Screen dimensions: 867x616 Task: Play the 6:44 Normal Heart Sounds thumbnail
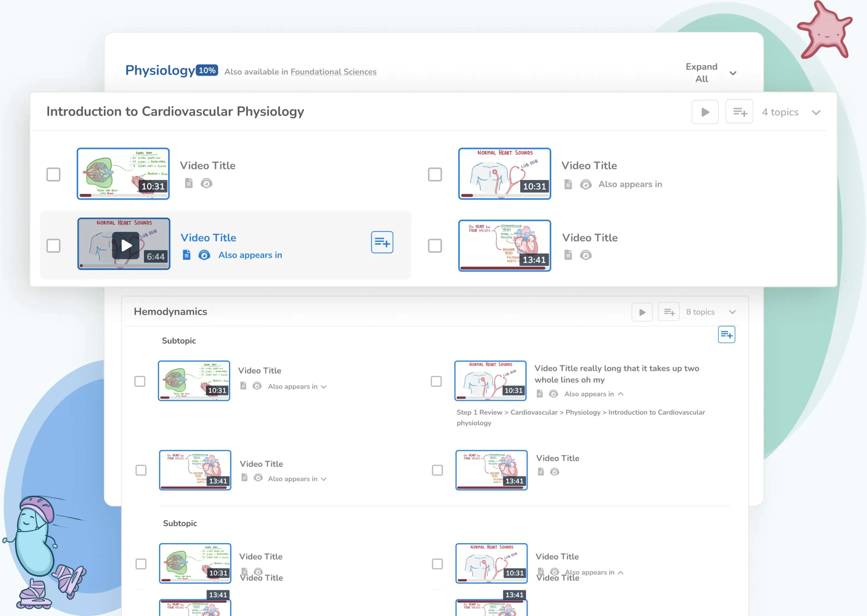coord(125,245)
